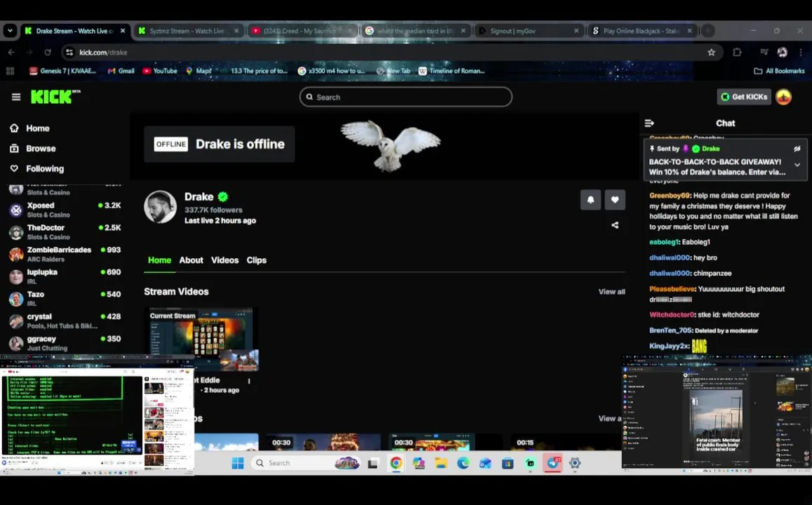Switch to Syztmz Stream browser tab
812x505 pixels.
point(189,31)
